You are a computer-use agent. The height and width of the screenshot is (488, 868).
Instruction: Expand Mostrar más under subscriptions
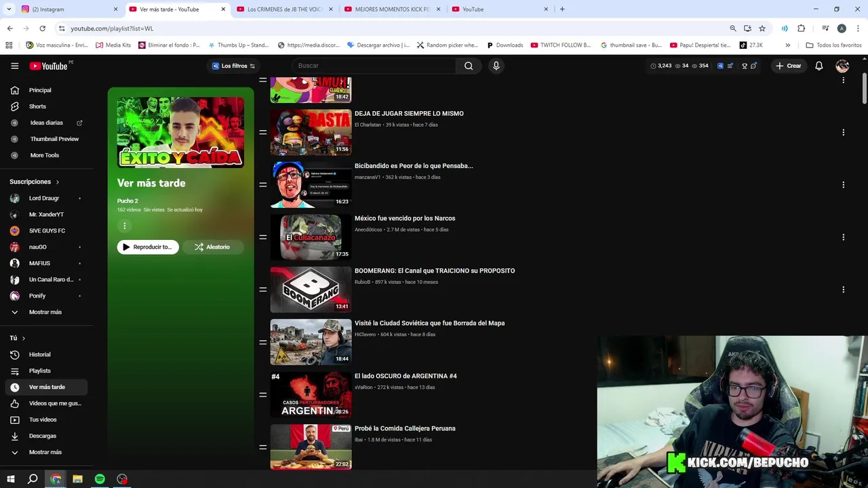coord(45,312)
